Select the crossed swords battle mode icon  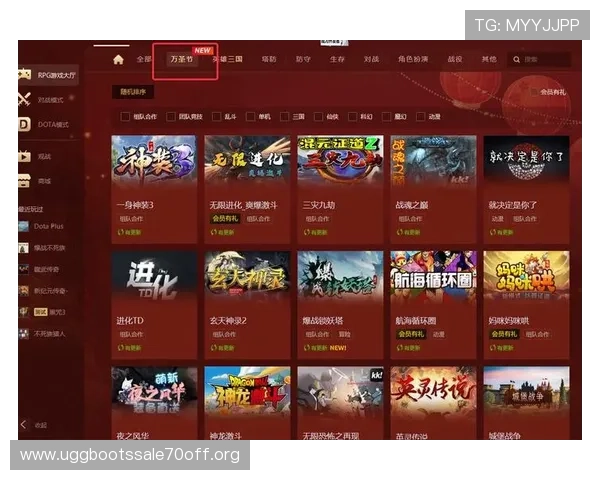pyautogui.click(x=25, y=100)
